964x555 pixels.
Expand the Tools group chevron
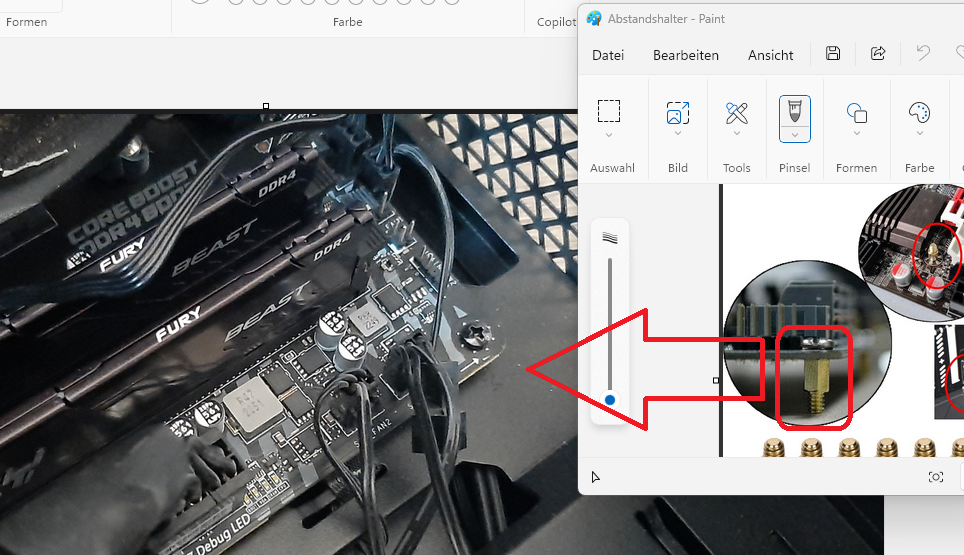coord(737,133)
